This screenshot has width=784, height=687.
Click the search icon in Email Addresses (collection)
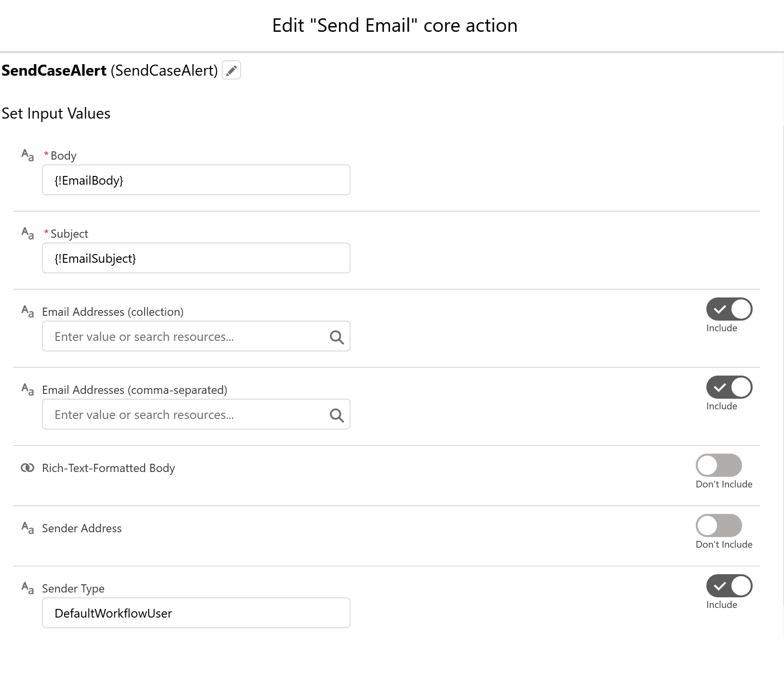[x=337, y=337]
